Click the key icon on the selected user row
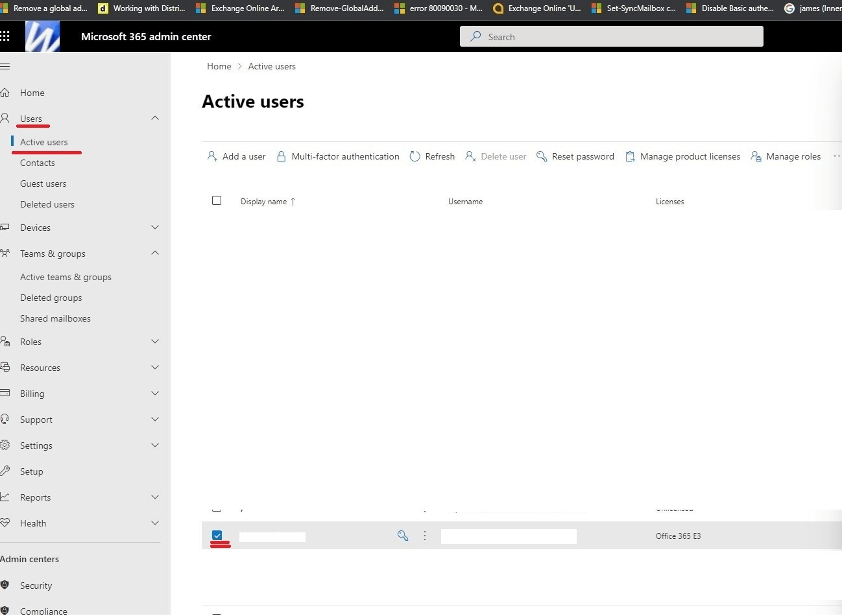Image resolution: width=842 pixels, height=616 pixels. click(x=403, y=536)
